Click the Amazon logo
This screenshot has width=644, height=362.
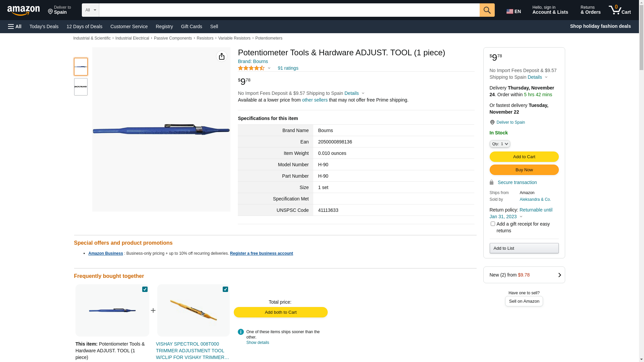click(23, 10)
